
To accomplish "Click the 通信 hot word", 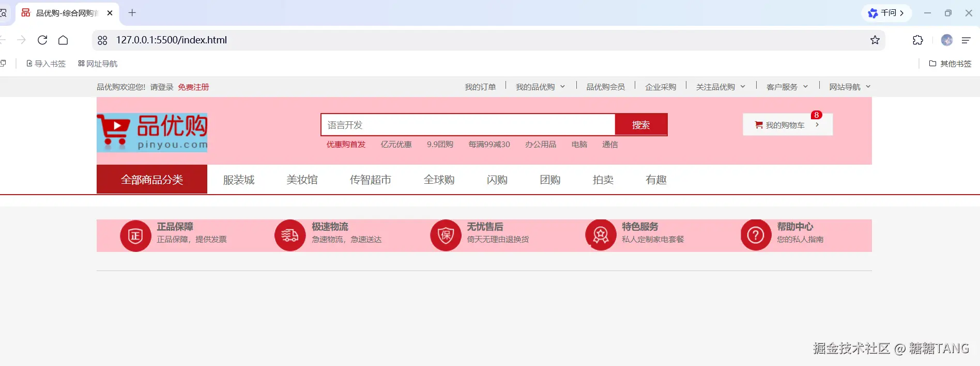I will click(610, 145).
